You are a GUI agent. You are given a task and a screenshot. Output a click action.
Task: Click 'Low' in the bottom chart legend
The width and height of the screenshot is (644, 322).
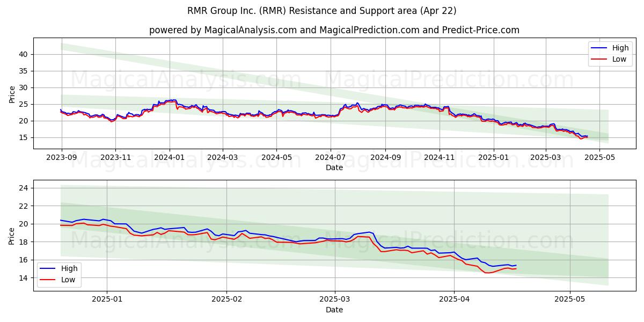(68, 280)
